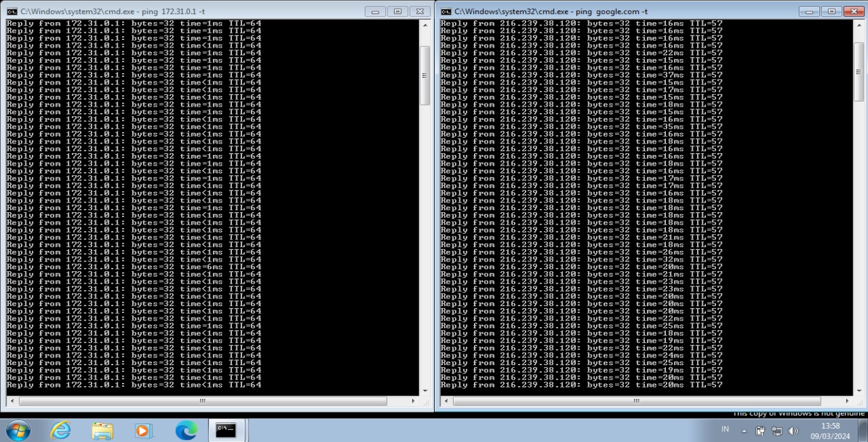This screenshot has height=442, width=868.
Task: Click the power plug tray icon
Action: [760, 431]
